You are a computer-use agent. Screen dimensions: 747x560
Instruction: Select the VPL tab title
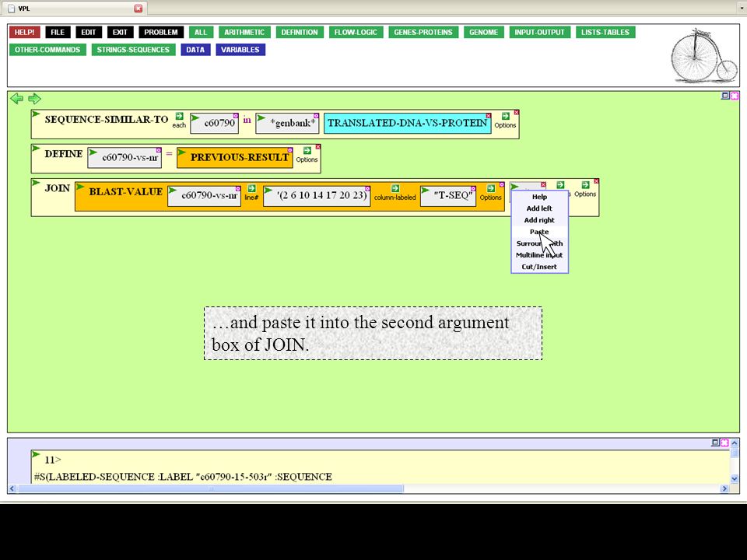tap(24, 9)
